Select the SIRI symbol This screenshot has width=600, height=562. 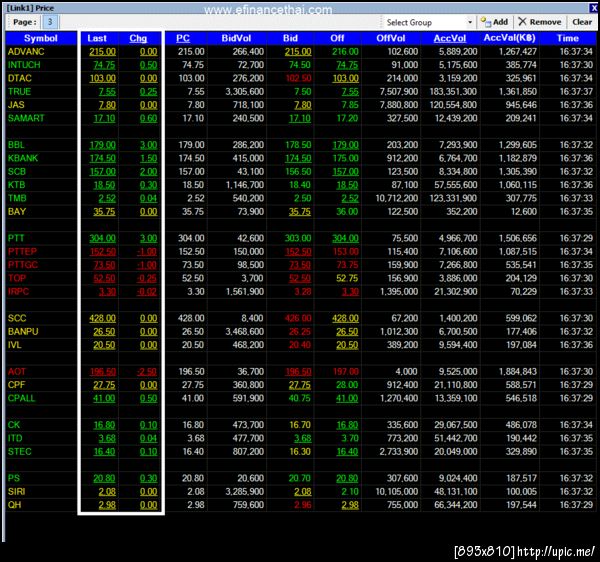coord(16,492)
